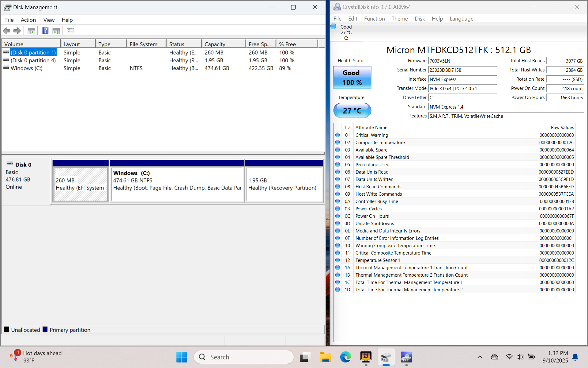
Task: Click the Firmware field 7003V5LN
Action: coord(462,61)
